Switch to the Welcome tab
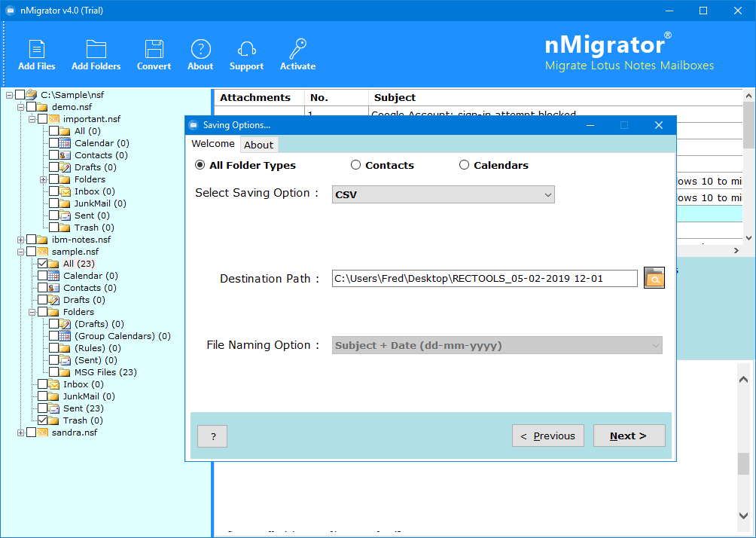The width and height of the screenshot is (756, 538). pyautogui.click(x=212, y=144)
